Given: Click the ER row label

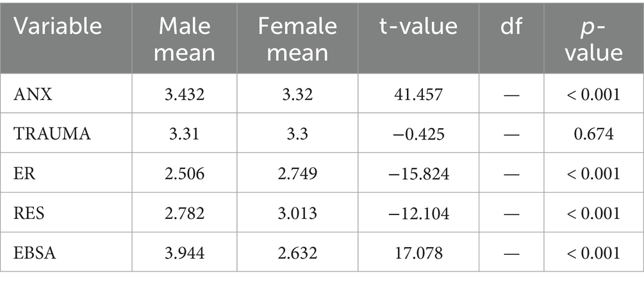Looking at the screenshot, I should tap(24, 174).
